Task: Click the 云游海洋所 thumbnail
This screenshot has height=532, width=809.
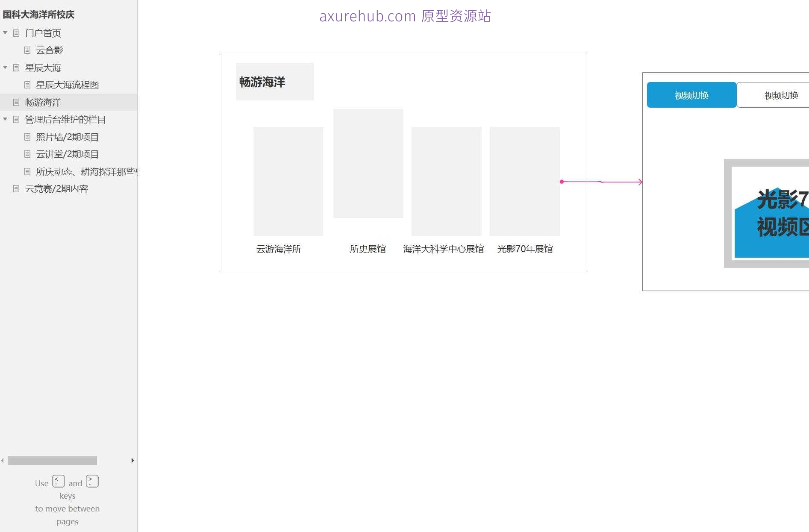Action: (288, 182)
